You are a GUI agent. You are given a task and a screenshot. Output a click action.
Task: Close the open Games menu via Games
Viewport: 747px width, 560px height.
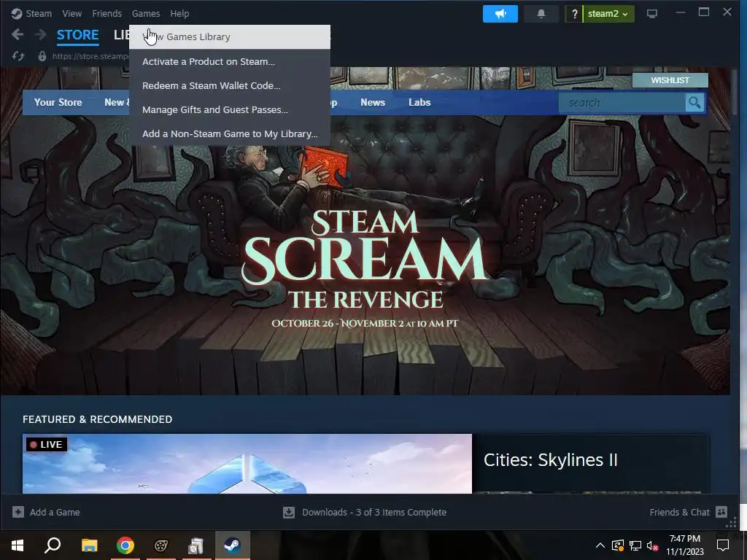coord(146,13)
